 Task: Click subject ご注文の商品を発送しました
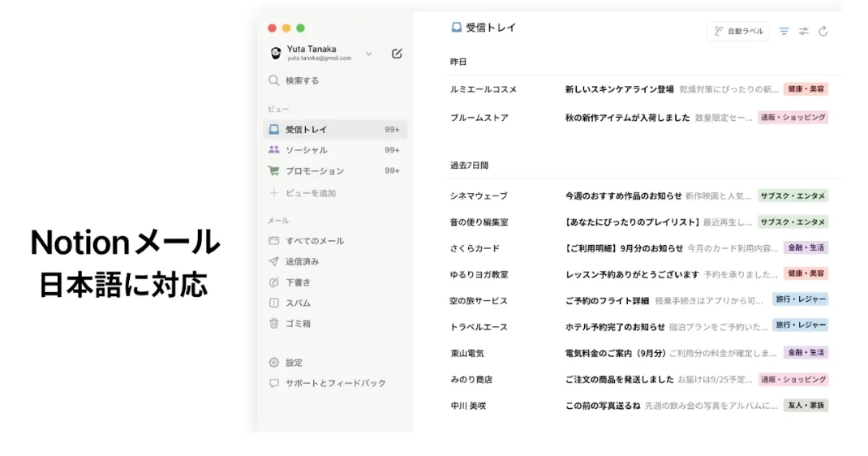[x=620, y=380]
